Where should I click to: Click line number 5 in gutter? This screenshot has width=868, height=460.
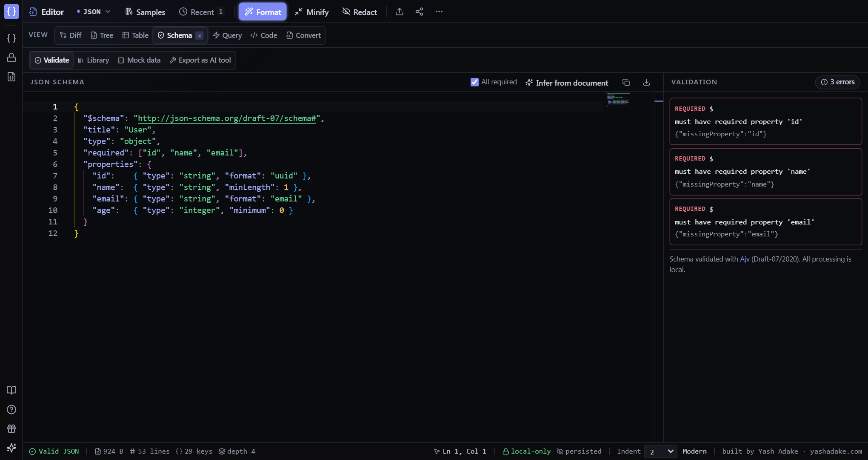[x=55, y=153]
